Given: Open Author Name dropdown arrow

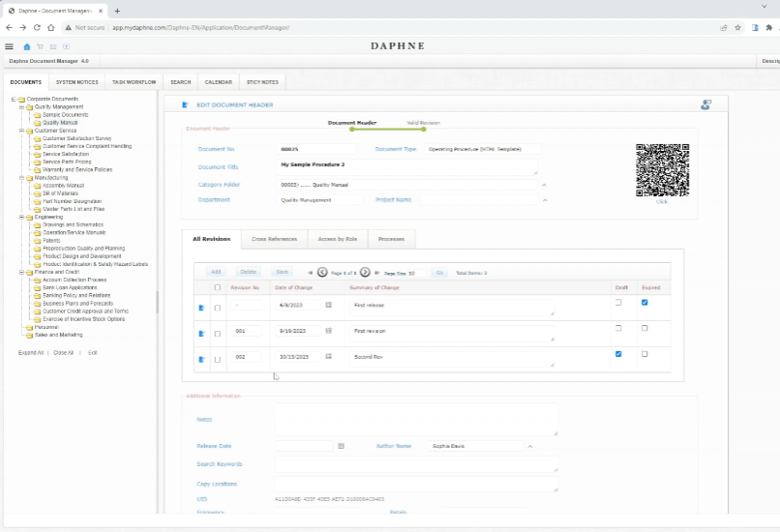Looking at the screenshot, I should click(530, 447).
